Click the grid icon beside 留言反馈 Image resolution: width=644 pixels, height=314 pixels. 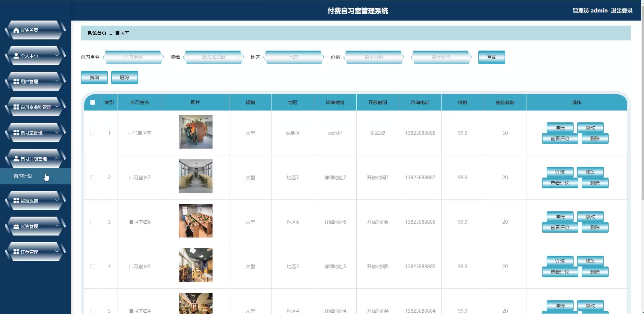[16, 201]
